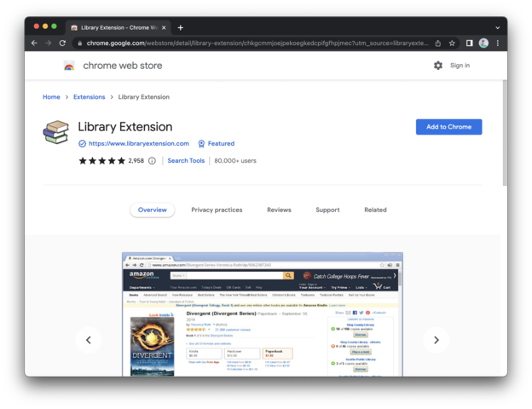532x409 pixels.
Task: Click the 2,958 ratings count
Action: tap(136, 161)
